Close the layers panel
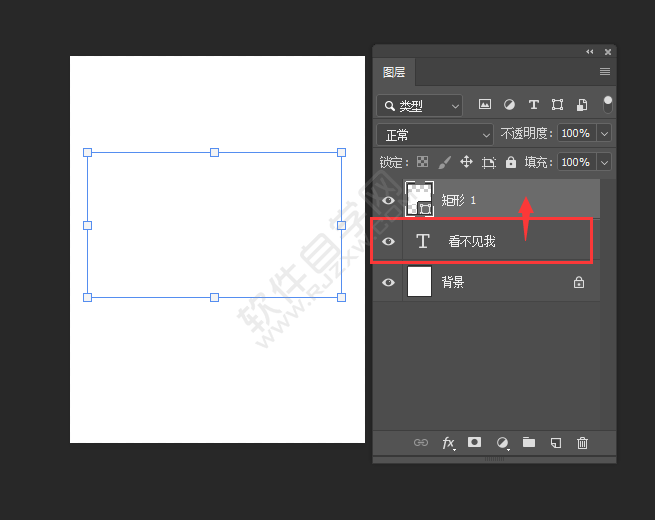Image resolution: width=655 pixels, height=520 pixels. [x=608, y=52]
